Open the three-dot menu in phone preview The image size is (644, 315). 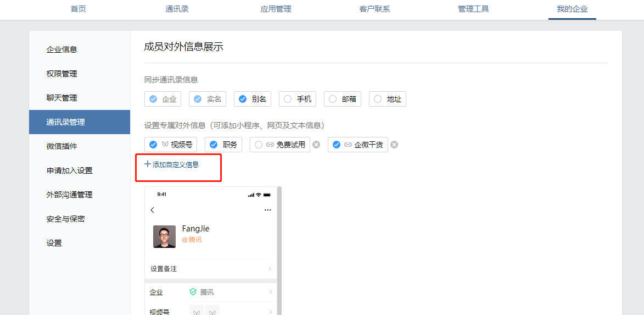coord(267,210)
